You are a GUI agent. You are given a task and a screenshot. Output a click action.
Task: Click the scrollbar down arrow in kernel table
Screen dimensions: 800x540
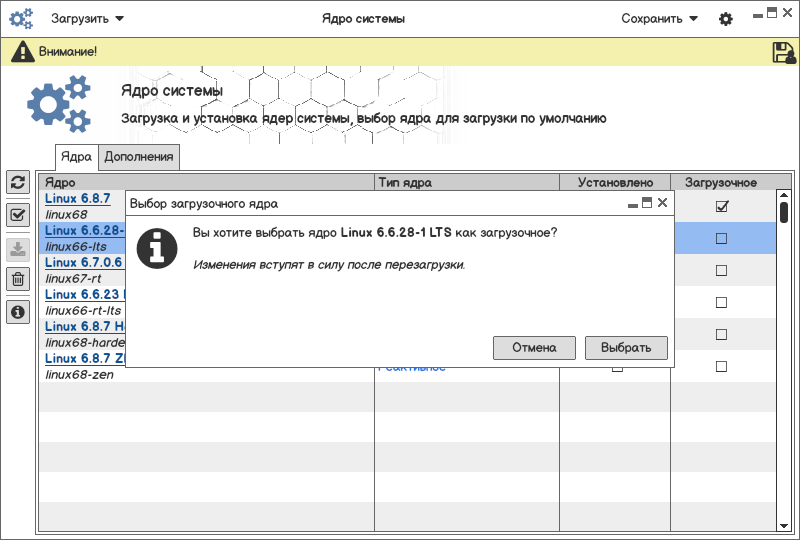pos(784,525)
